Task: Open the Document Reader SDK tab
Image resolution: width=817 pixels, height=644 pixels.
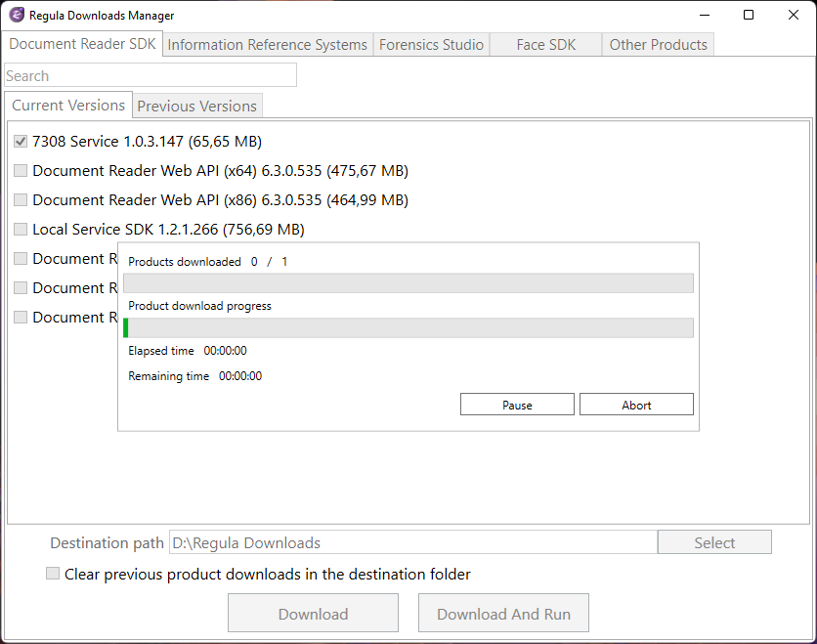Action: [82, 44]
